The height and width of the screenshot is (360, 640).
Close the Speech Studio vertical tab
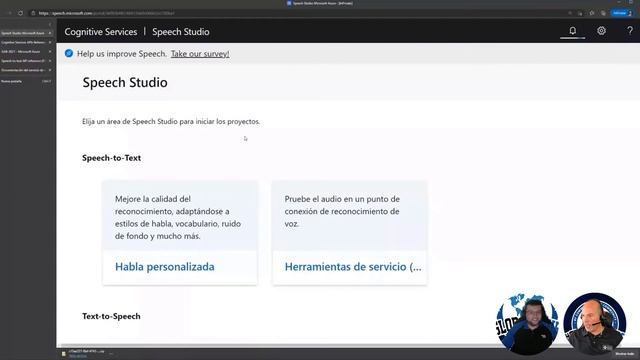(x=50, y=33)
